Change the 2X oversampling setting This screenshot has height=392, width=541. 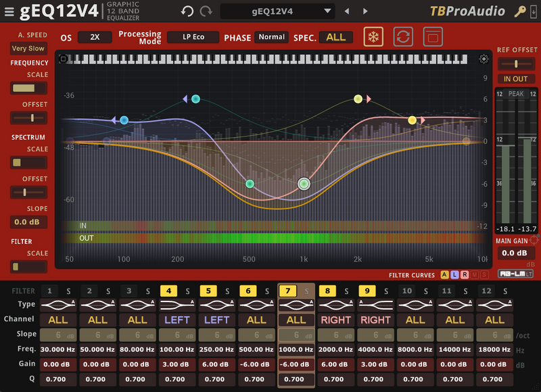[95, 37]
